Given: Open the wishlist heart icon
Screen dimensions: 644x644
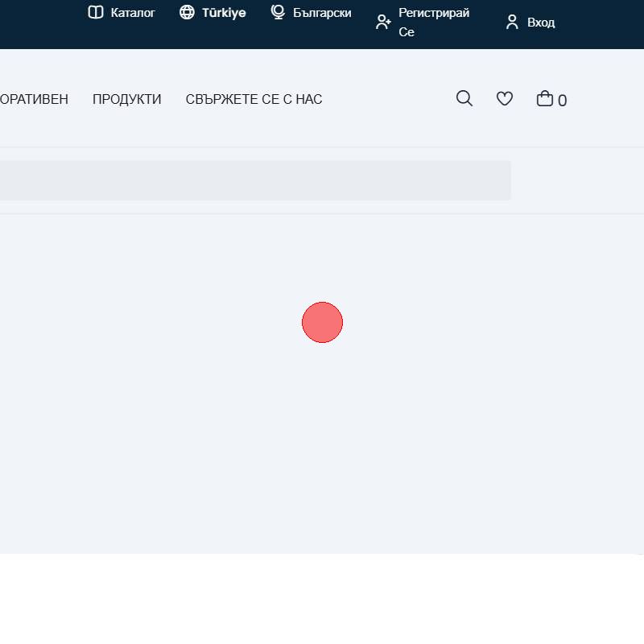Looking at the screenshot, I should [x=505, y=98].
